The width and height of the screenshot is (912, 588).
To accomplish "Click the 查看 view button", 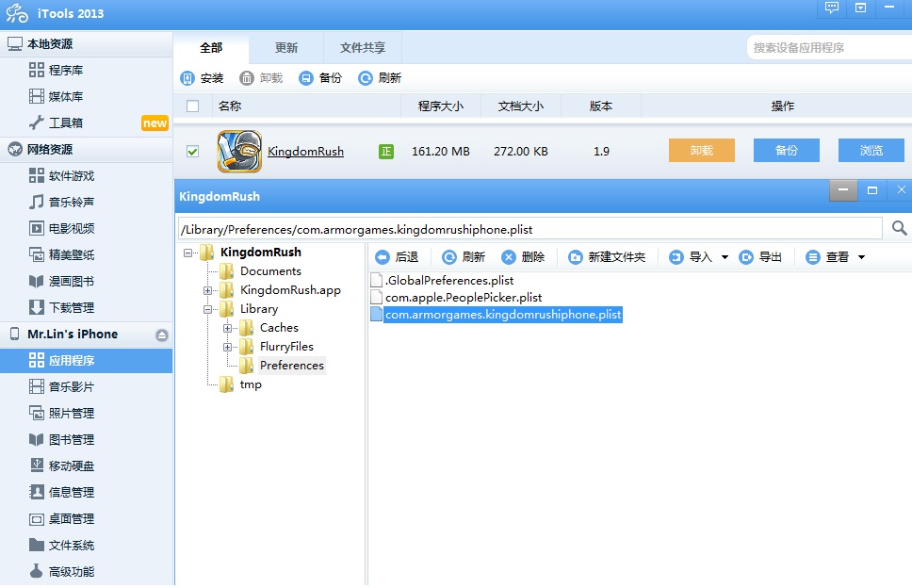I will click(x=827, y=257).
